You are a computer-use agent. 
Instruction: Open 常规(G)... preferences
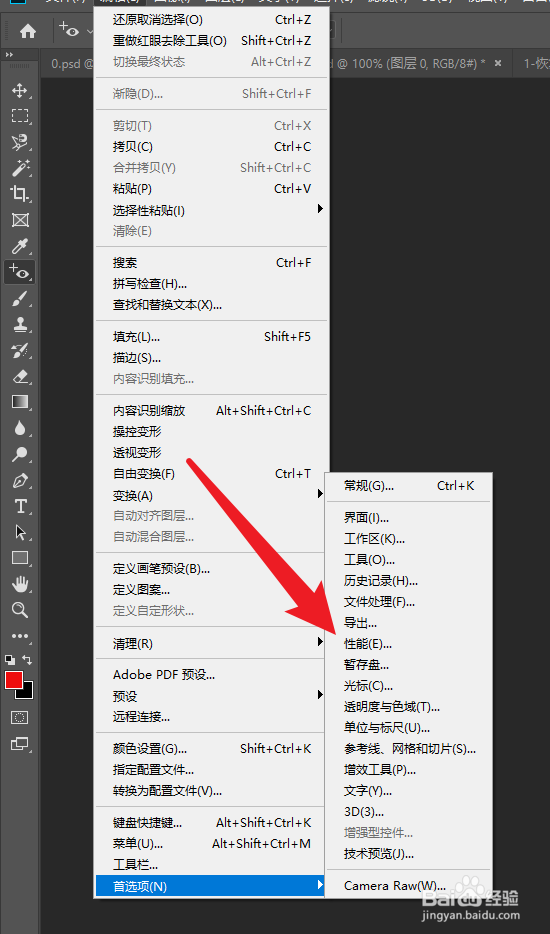[408, 486]
